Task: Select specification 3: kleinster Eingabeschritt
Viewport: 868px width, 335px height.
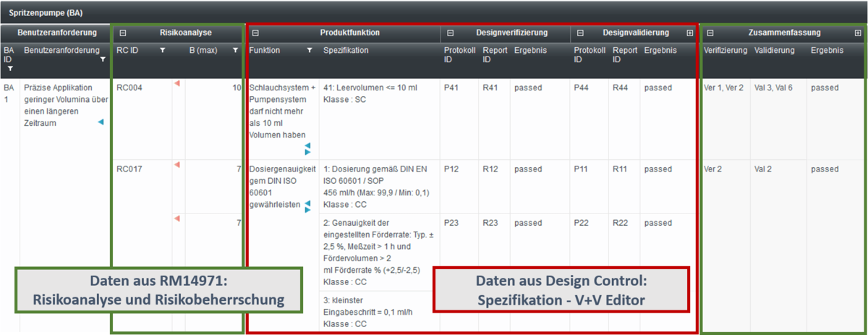Action: pos(370,311)
